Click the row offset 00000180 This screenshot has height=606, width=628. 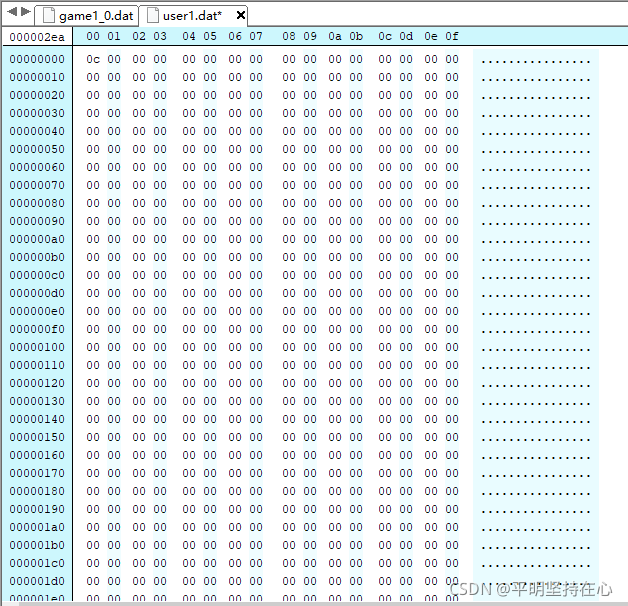[37, 491]
